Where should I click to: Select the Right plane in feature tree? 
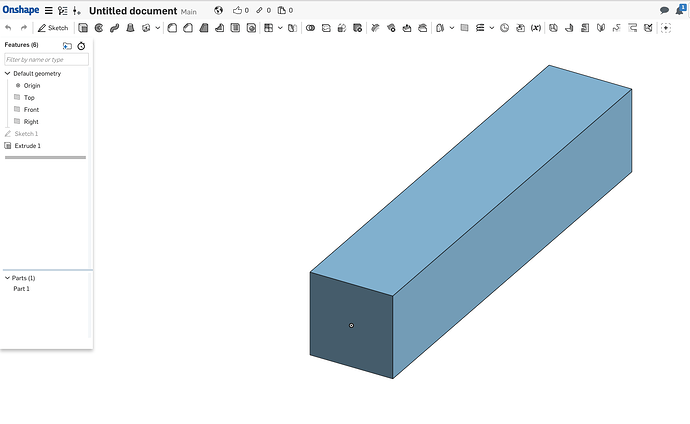click(31, 121)
